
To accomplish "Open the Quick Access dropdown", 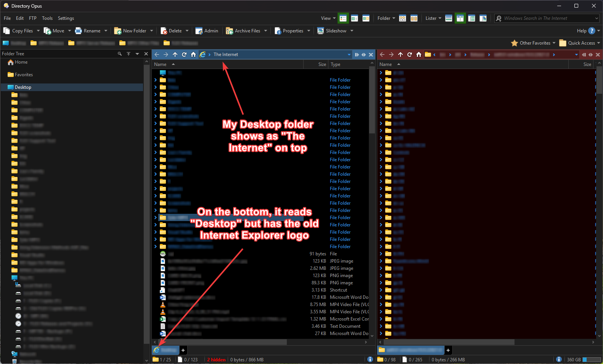I will 580,43.
